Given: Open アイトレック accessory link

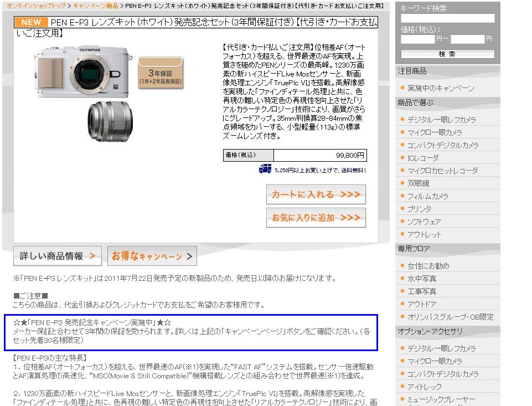Looking at the screenshot, I should tap(425, 387).
